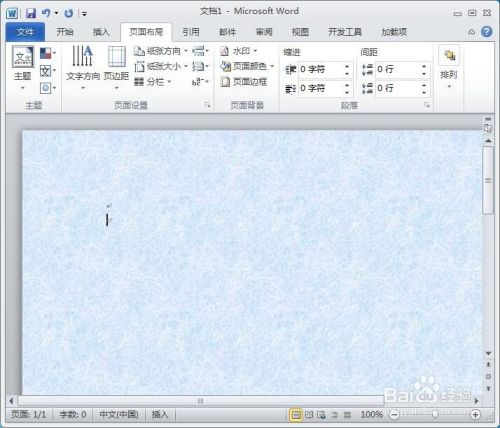Screen dimensions: 500x428
Task: Click the breaks icon in page setup
Action: pyautogui.click(x=200, y=51)
